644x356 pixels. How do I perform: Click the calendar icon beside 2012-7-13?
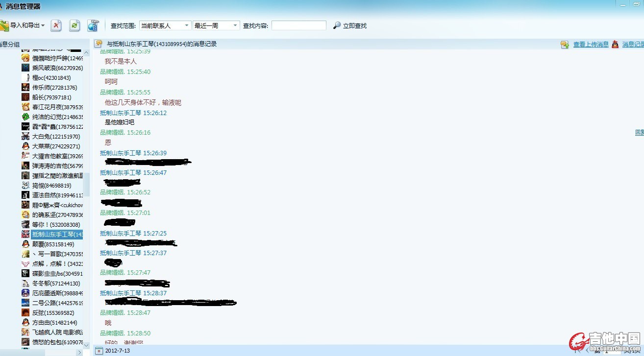[x=99, y=351]
